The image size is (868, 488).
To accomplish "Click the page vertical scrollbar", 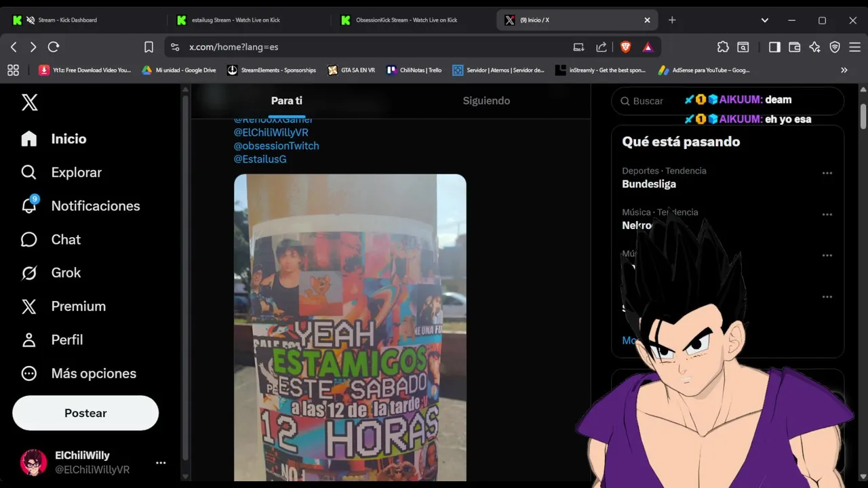I will [863, 116].
